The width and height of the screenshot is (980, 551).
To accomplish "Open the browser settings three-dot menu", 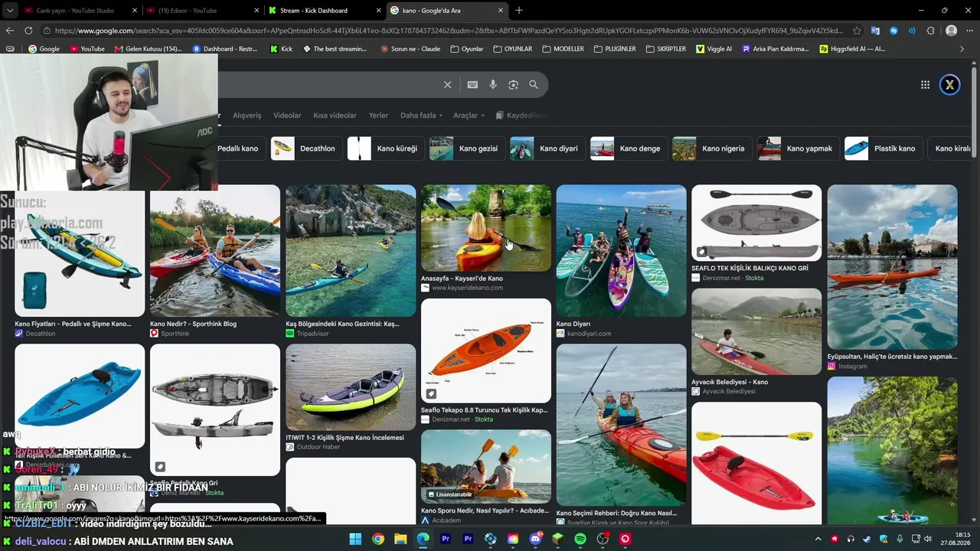I will [970, 31].
